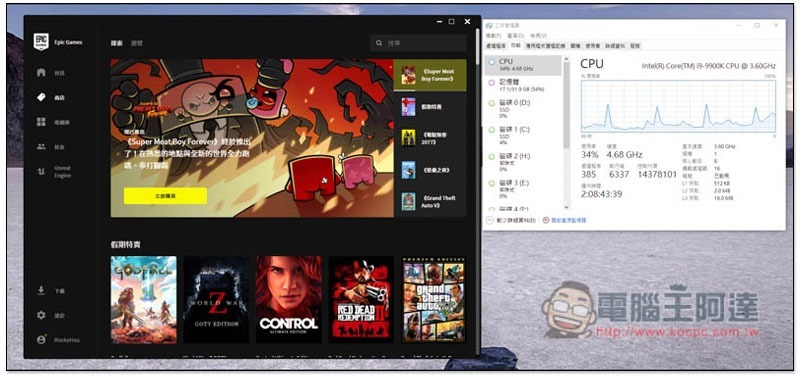800x375 pixels.
Task: Switch to the Processes tab in Task Manager
Action: (495, 46)
